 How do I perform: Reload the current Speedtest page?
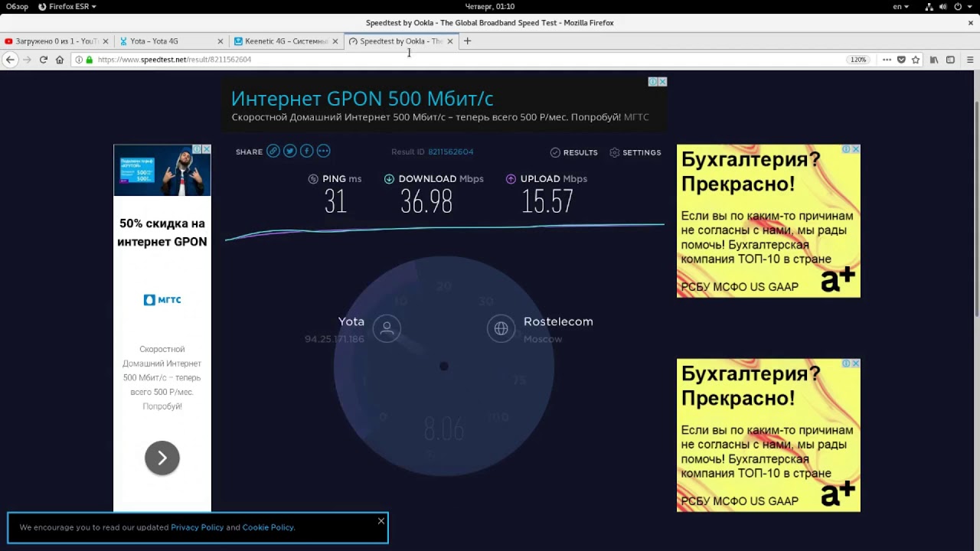[x=44, y=59]
